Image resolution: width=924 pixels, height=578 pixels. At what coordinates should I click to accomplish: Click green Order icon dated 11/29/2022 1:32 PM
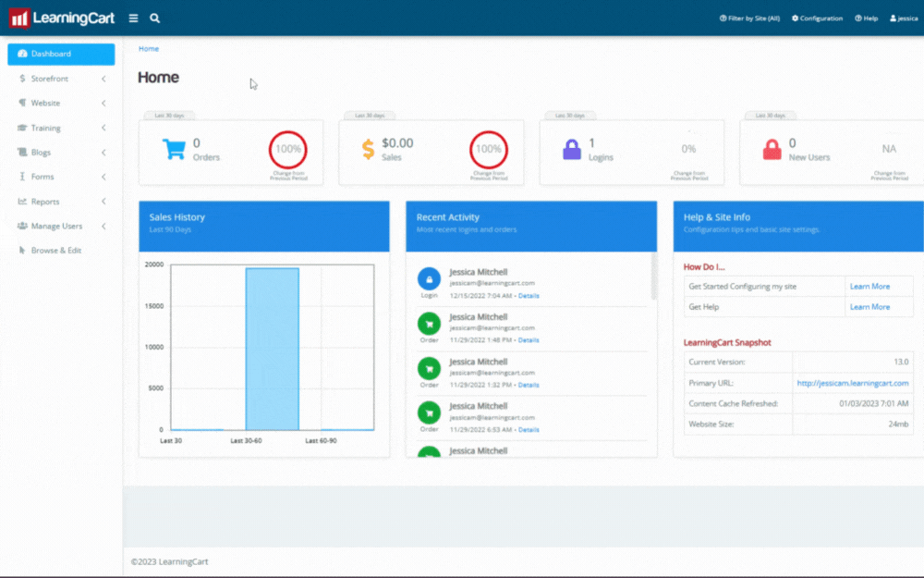429,369
